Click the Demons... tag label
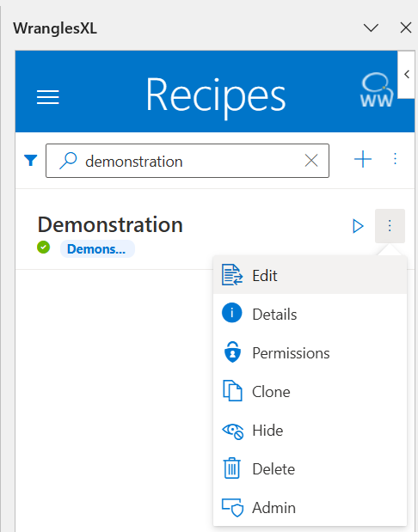This screenshot has width=418, height=532. tap(97, 249)
